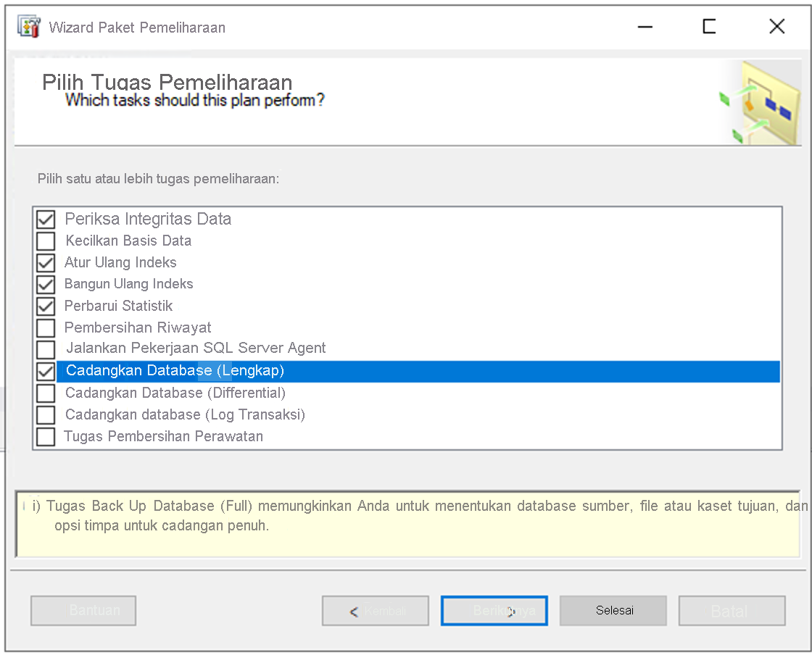Image resolution: width=812 pixels, height=655 pixels.
Task: Select Cadangkan Database (Differential) row text
Action: pos(175,393)
